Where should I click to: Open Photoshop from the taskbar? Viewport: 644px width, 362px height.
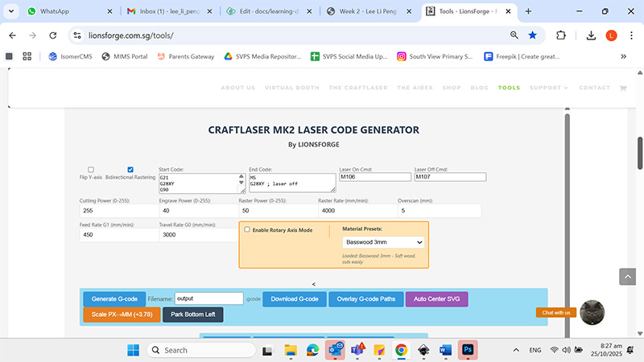[x=467, y=350]
